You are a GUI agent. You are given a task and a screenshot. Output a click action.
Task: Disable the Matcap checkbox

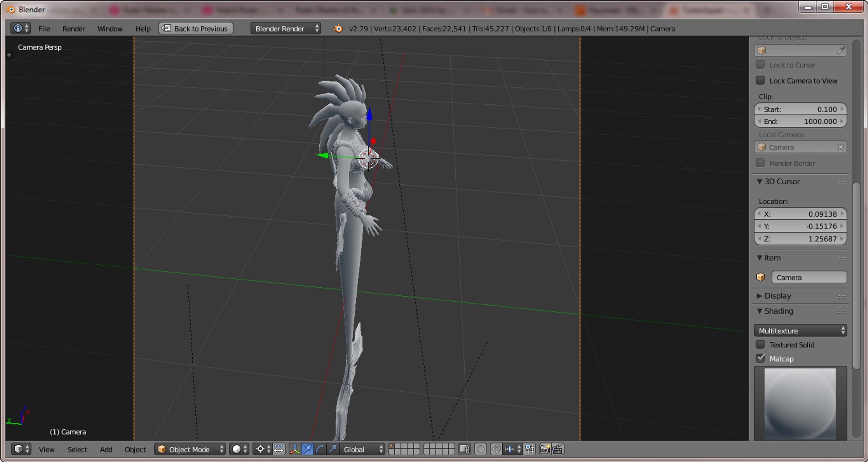(x=760, y=359)
